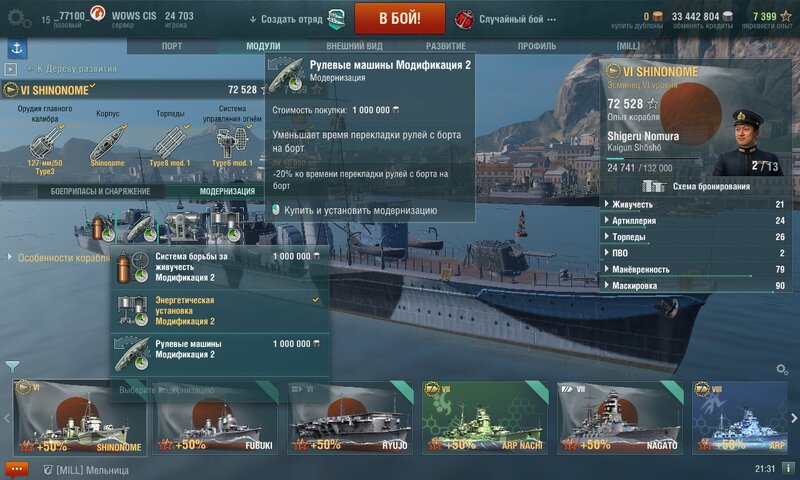Open the Развитие tab
Image resolution: width=800 pixels, height=480 pixels.
pyautogui.click(x=445, y=46)
